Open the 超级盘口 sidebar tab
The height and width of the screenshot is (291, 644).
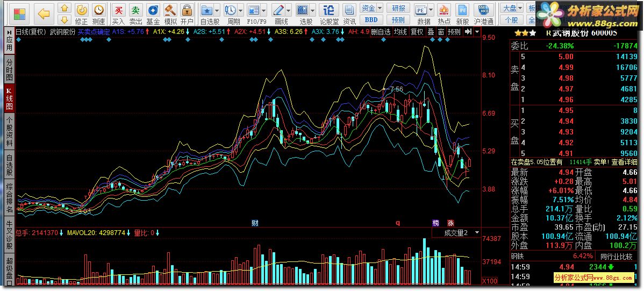pos(9,270)
